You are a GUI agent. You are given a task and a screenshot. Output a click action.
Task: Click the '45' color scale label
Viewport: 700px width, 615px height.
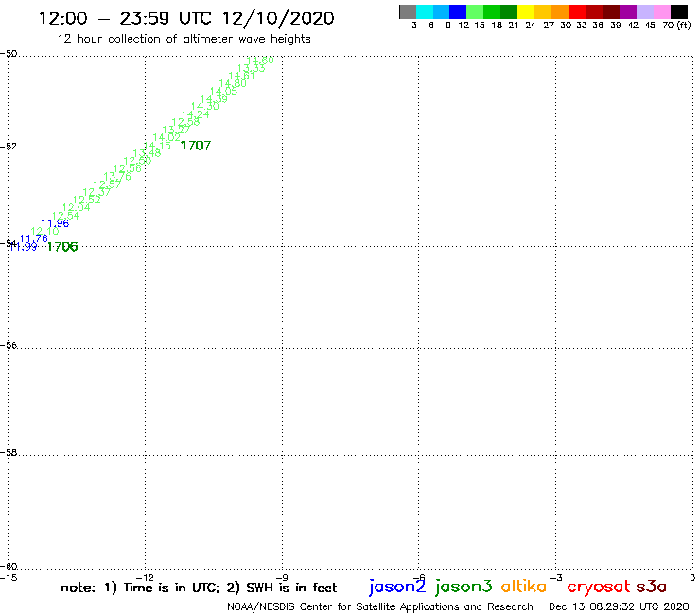650,26
